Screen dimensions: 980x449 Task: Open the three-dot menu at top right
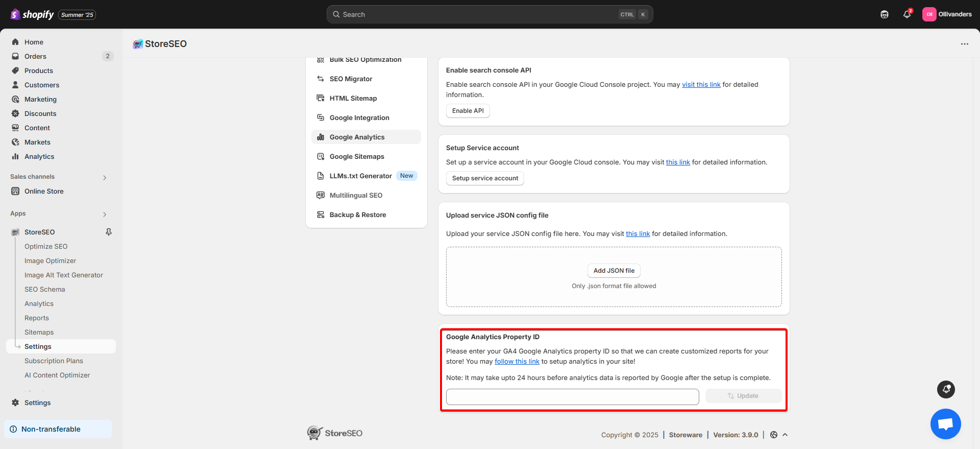pyautogui.click(x=965, y=44)
